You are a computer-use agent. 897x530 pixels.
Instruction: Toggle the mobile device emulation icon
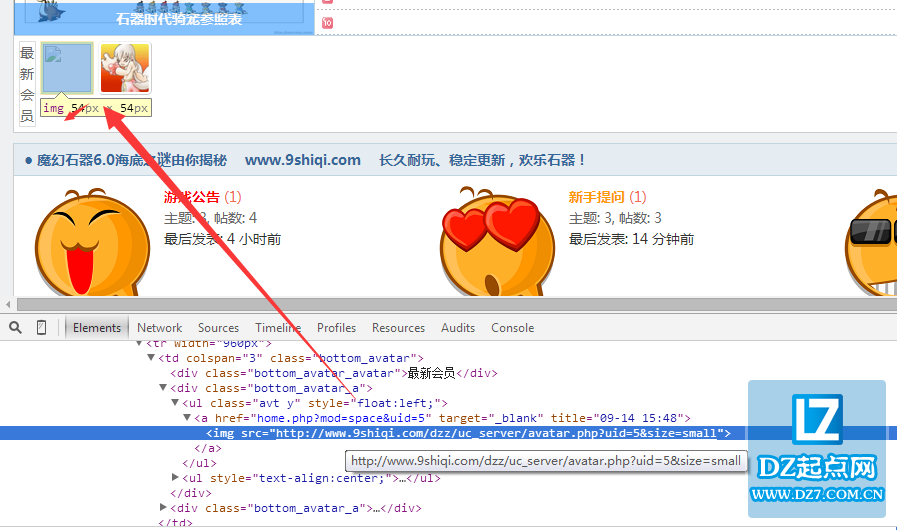(x=42, y=327)
